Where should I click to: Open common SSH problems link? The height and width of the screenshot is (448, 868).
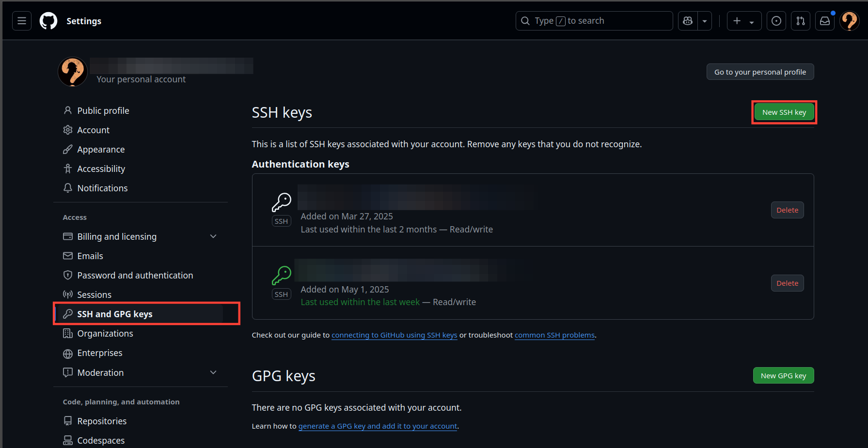pos(554,335)
